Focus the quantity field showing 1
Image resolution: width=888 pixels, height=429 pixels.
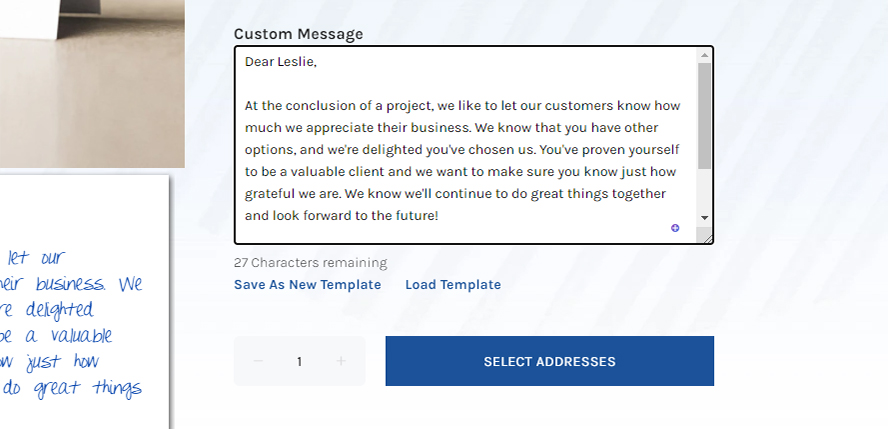(x=300, y=361)
